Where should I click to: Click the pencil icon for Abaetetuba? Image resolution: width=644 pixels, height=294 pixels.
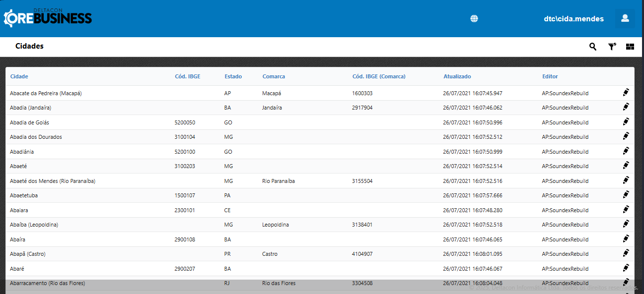(x=626, y=195)
